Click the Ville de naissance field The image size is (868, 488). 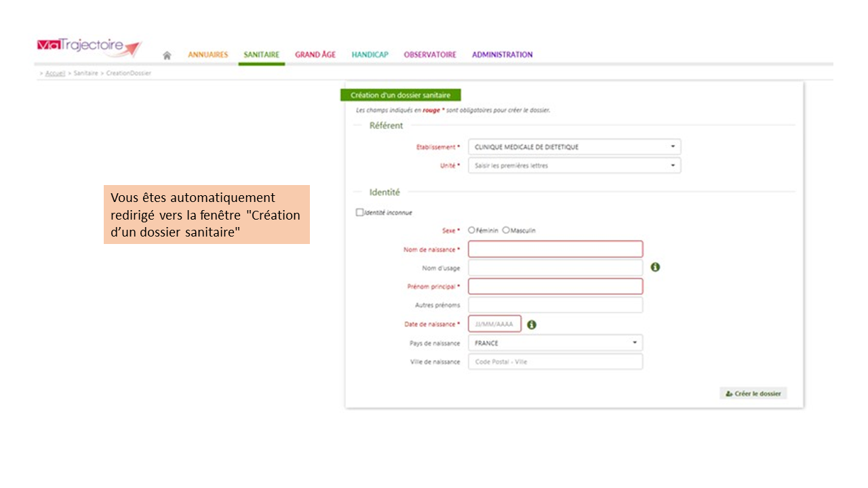click(555, 362)
